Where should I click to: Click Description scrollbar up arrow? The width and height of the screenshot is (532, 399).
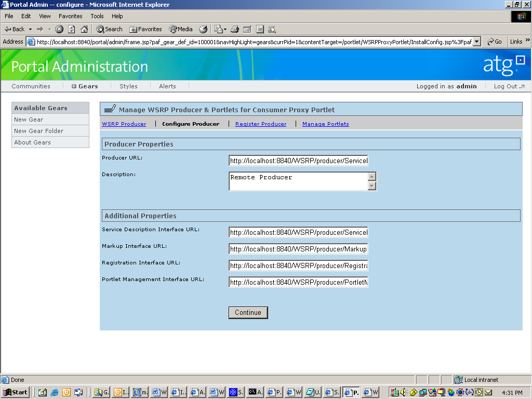372,177
